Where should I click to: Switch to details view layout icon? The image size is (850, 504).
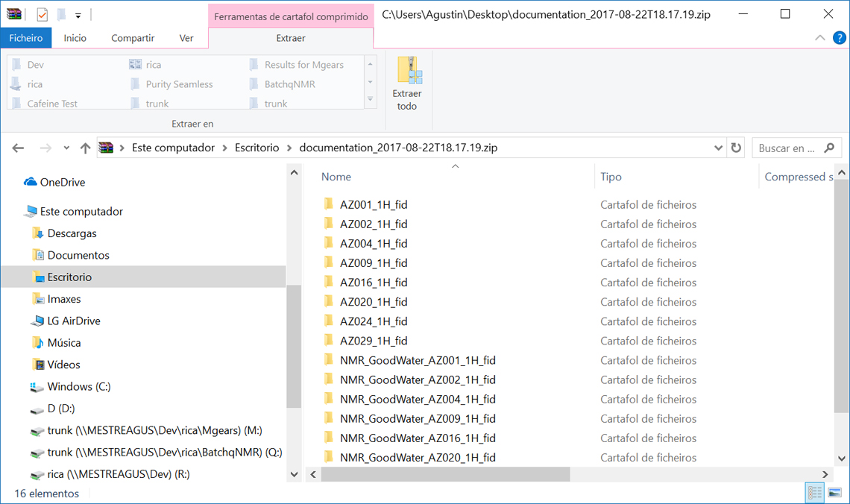[815, 493]
